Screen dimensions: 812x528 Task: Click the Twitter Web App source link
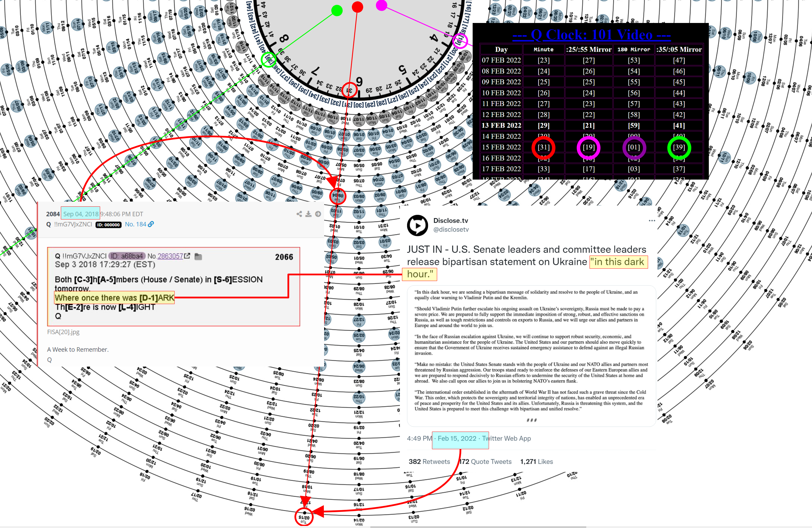(x=506, y=438)
